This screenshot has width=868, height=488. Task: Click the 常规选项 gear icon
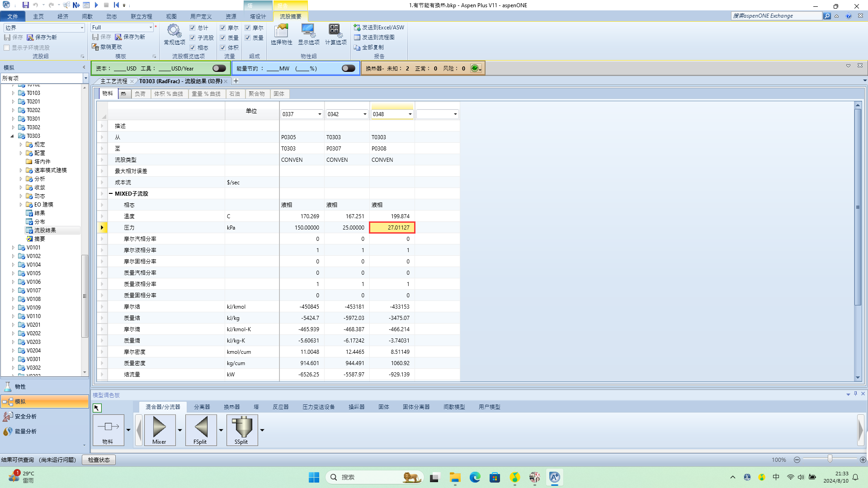tap(174, 31)
